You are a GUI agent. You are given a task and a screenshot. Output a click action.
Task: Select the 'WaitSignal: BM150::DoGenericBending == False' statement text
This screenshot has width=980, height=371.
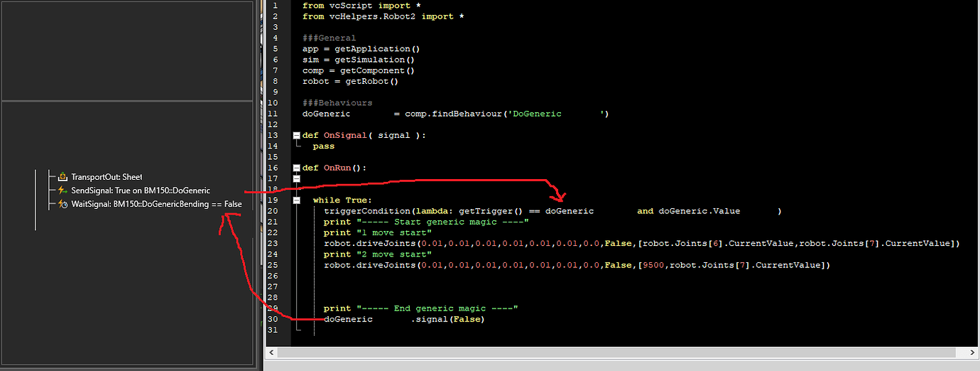pyautogui.click(x=156, y=204)
